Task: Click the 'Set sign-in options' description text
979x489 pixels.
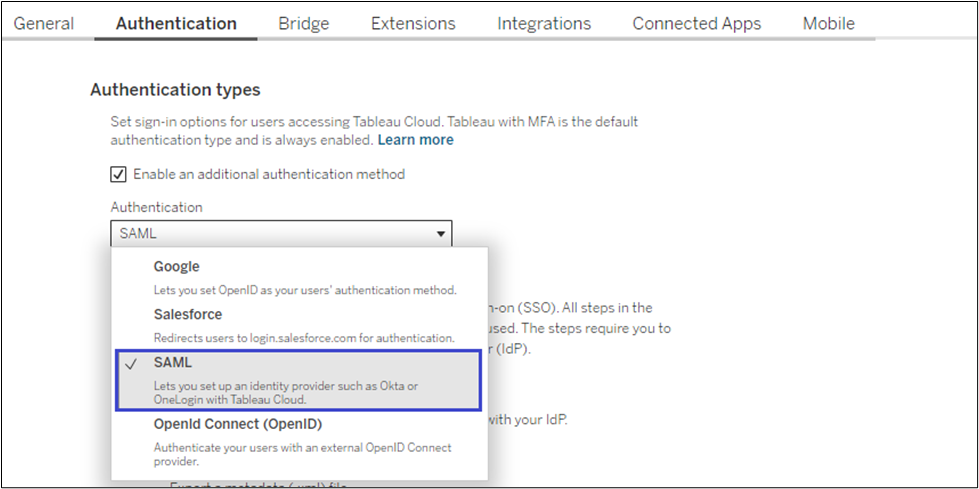Action: click(374, 122)
